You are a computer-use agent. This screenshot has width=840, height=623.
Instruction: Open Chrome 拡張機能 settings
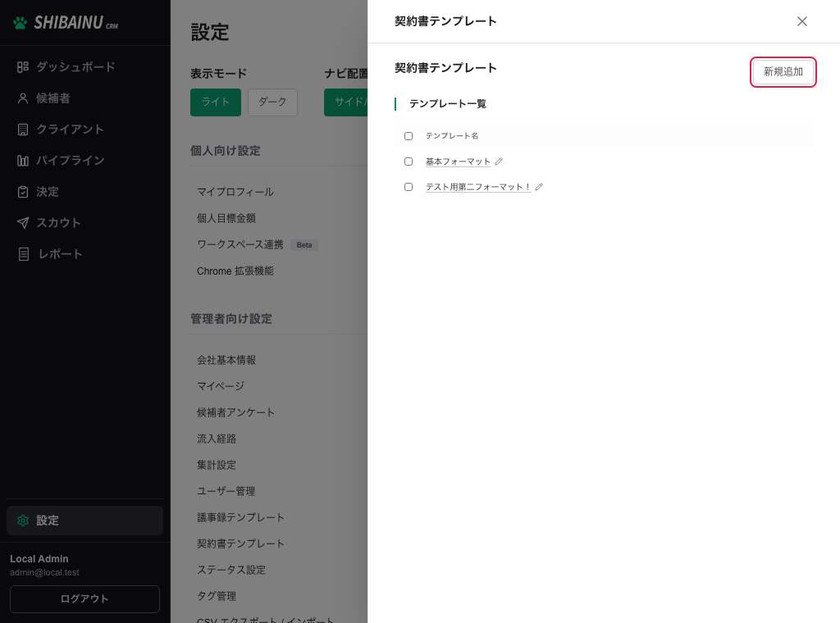point(235,271)
